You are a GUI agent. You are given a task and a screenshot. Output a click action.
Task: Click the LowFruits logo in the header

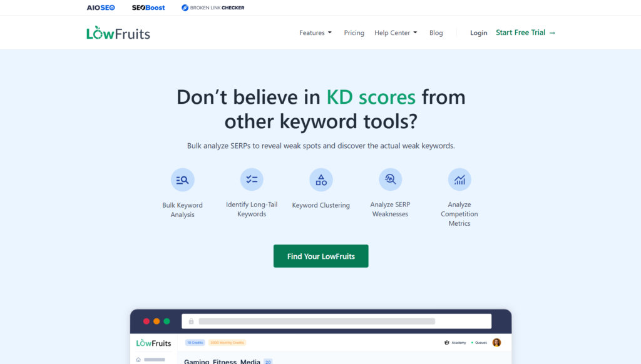(118, 33)
